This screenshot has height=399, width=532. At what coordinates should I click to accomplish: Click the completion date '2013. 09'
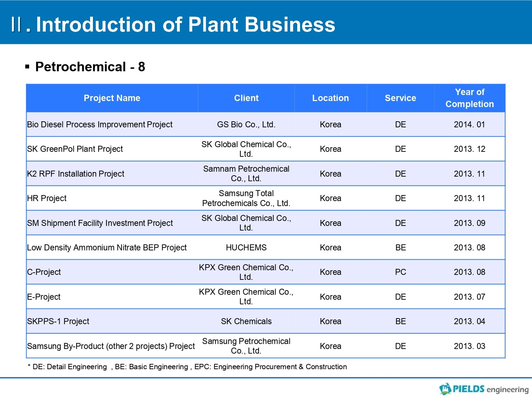pos(469,223)
